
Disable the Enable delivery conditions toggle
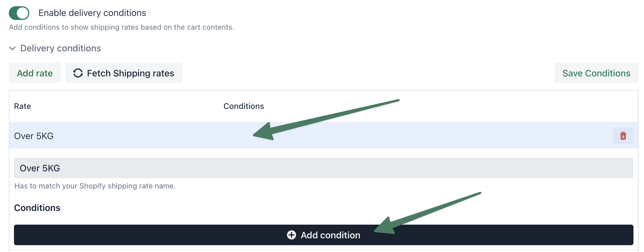point(19,13)
